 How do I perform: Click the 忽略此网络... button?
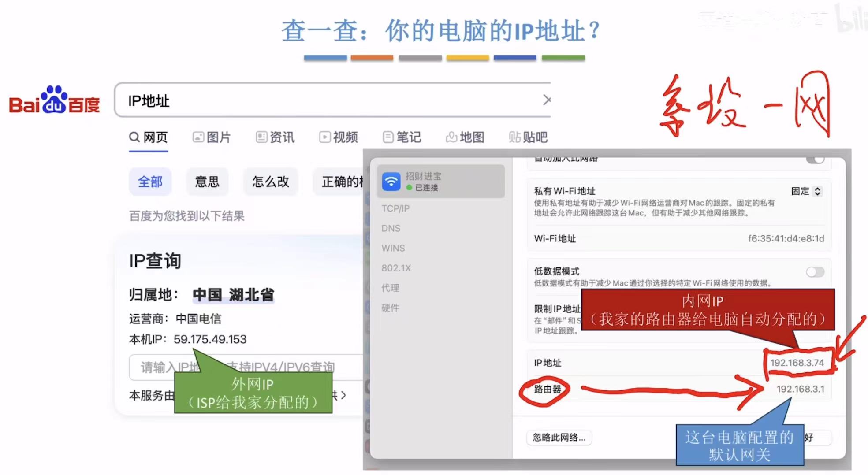tap(559, 437)
